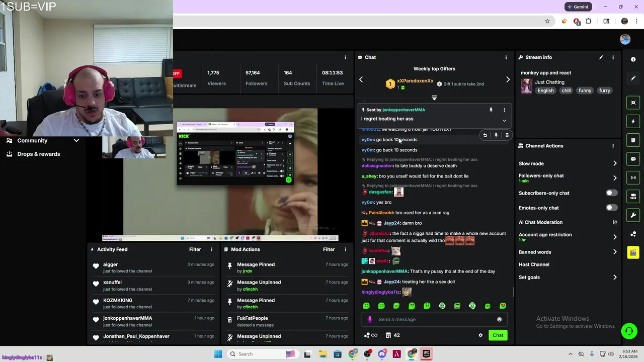Click the English stream tag
This screenshot has width=644, height=362.
[545, 90]
